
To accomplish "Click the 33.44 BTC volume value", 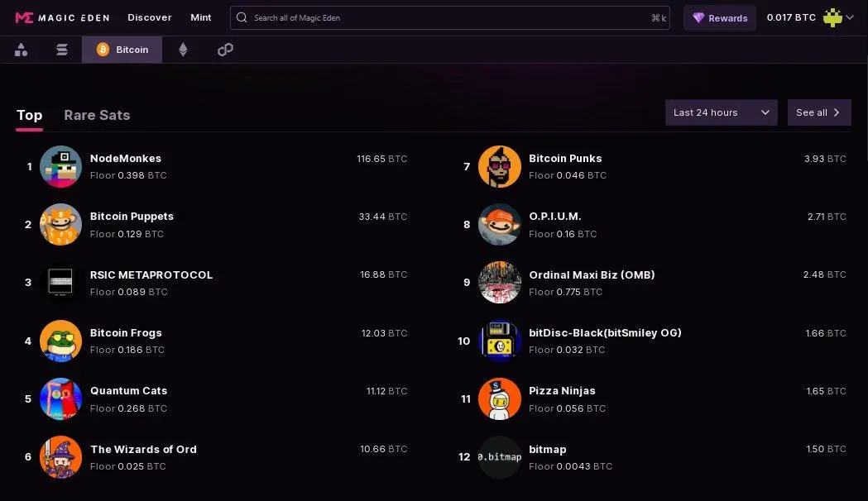I will (x=383, y=217).
